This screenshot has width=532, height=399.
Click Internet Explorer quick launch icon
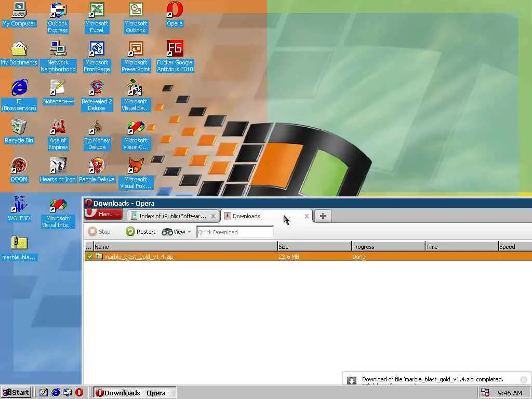pos(56,393)
